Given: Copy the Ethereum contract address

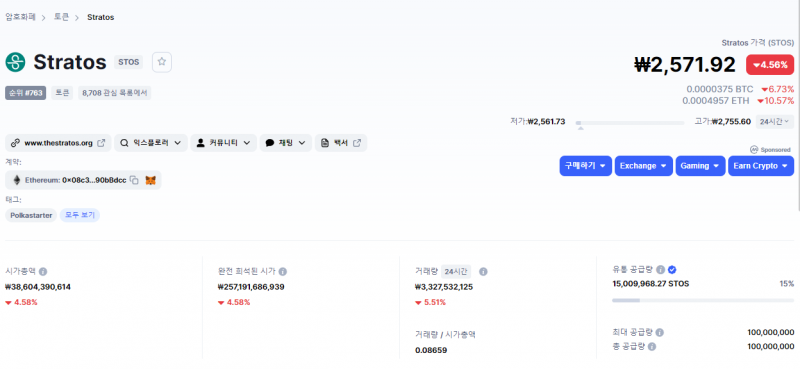Looking at the screenshot, I should click(x=134, y=180).
